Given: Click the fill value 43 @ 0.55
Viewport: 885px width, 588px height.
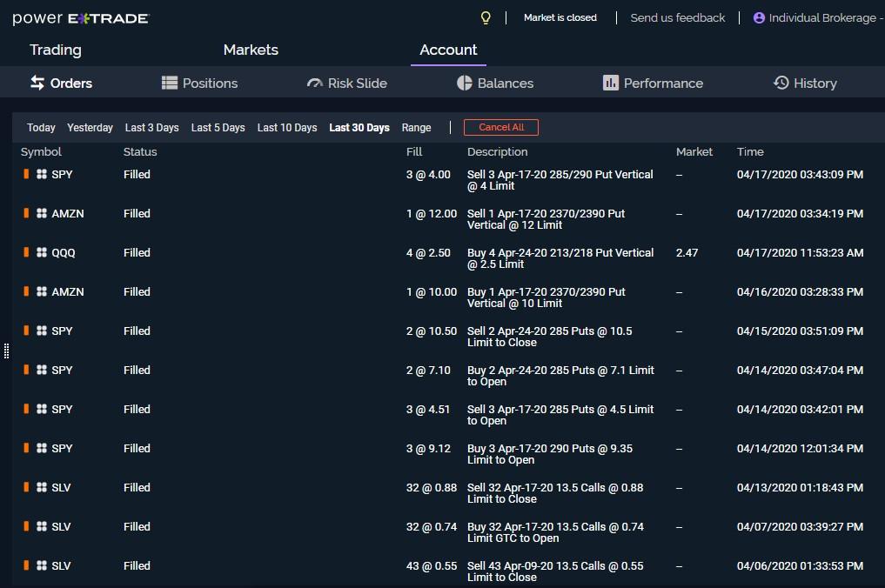Looking at the screenshot, I should point(432,565).
